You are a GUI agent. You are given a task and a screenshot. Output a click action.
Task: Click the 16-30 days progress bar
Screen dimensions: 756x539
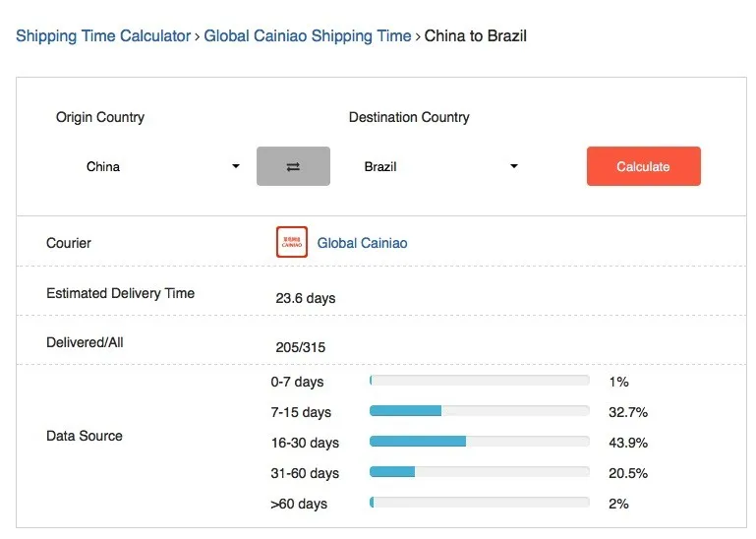pos(479,442)
